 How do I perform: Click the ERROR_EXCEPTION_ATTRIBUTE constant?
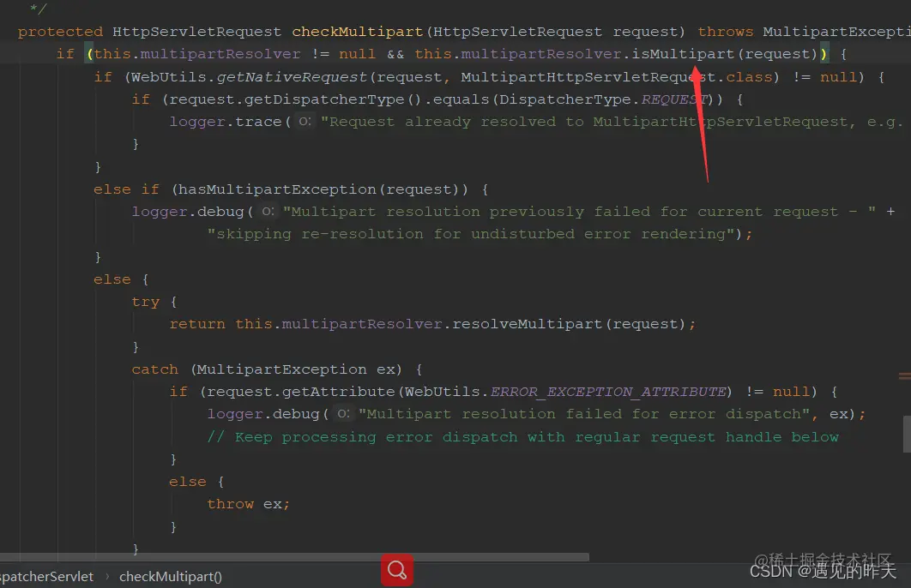click(x=608, y=392)
